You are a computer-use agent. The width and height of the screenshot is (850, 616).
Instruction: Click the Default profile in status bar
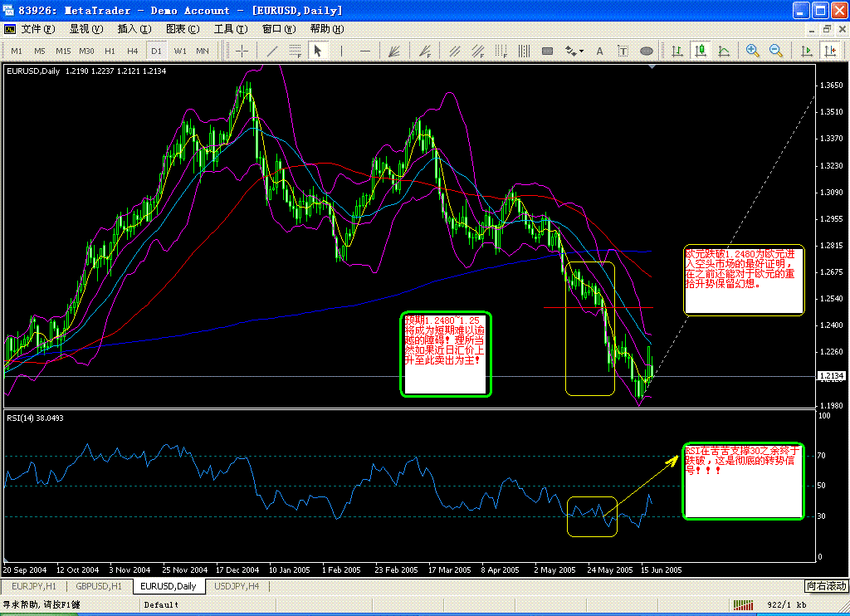[161, 604]
